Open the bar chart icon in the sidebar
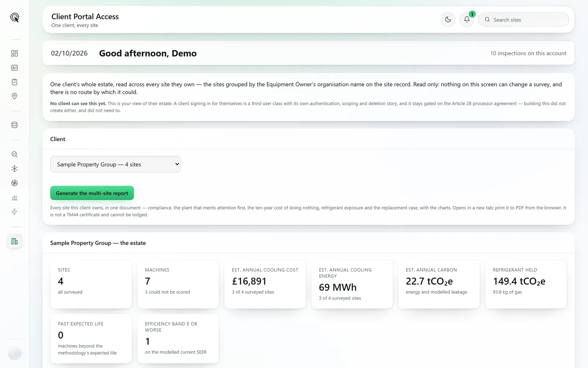This screenshot has height=368, width=588. (14, 197)
